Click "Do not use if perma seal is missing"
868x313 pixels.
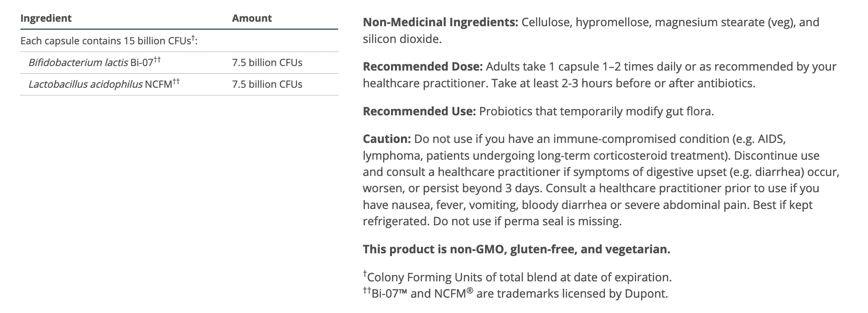click(x=527, y=221)
